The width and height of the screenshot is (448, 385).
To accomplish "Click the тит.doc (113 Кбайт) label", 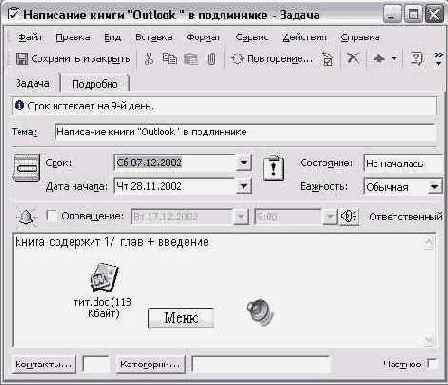I will click(x=103, y=308).
